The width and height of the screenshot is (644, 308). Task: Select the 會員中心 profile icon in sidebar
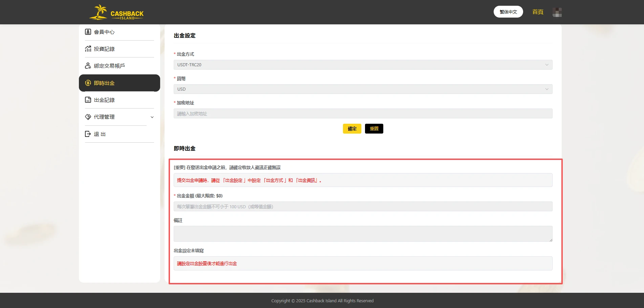[x=88, y=32]
